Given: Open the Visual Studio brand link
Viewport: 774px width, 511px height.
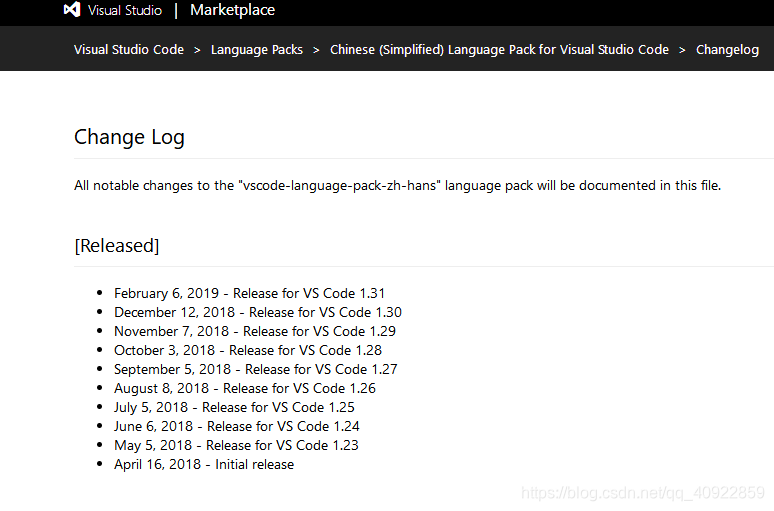Looking at the screenshot, I should 125,10.
